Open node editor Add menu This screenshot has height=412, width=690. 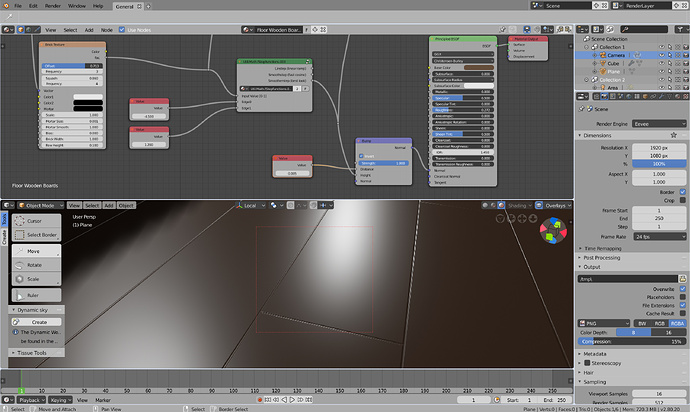89,30
